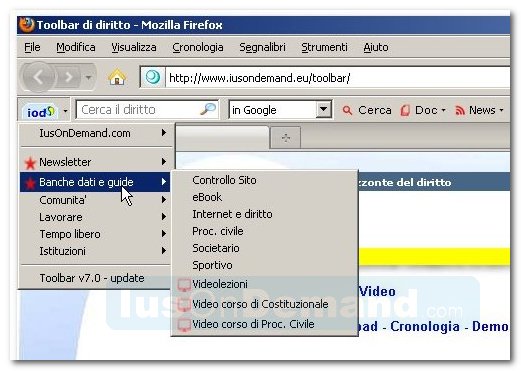This screenshot has height=371, width=521.
Task: Open the Cronologia menu
Action: [198, 47]
